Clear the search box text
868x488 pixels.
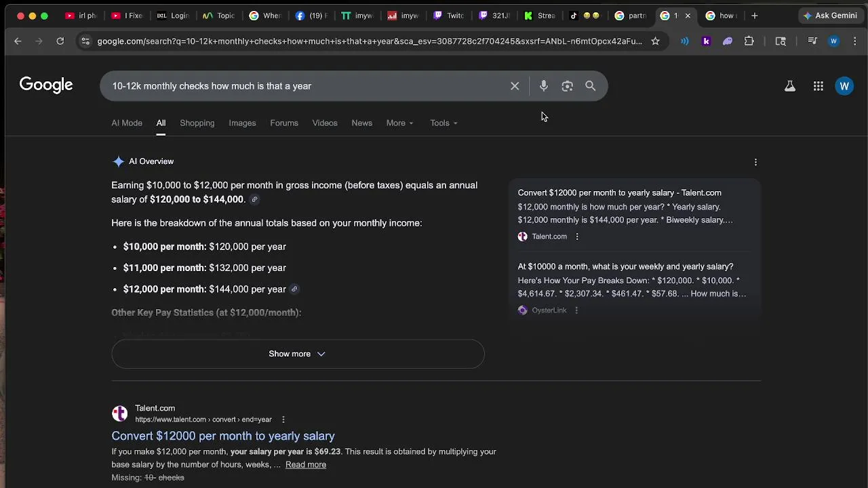515,86
